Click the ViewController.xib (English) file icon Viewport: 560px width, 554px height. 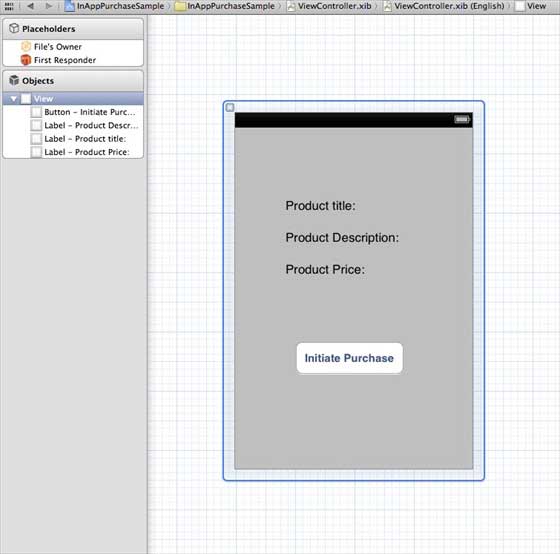tap(388, 6)
